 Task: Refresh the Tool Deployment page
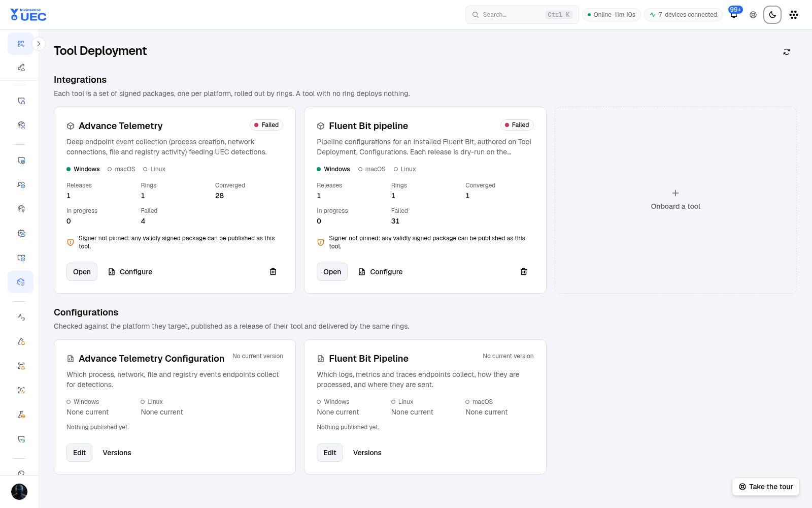[x=787, y=52]
